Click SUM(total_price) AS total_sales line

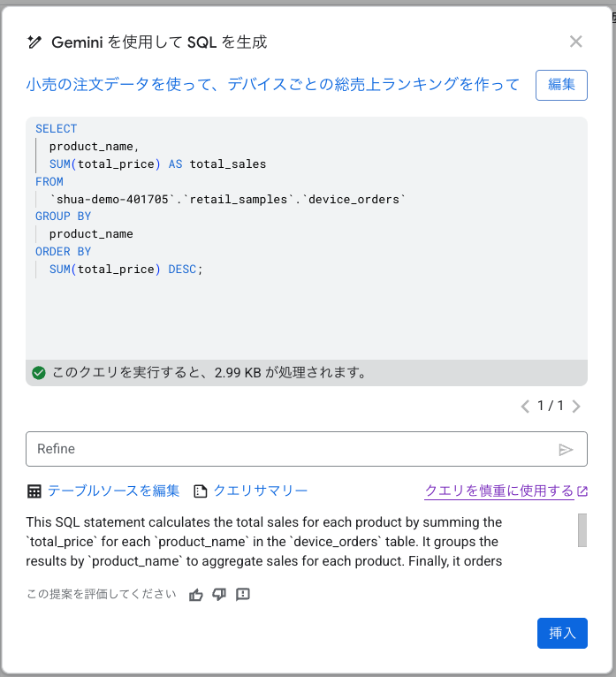click(x=157, y=164)
